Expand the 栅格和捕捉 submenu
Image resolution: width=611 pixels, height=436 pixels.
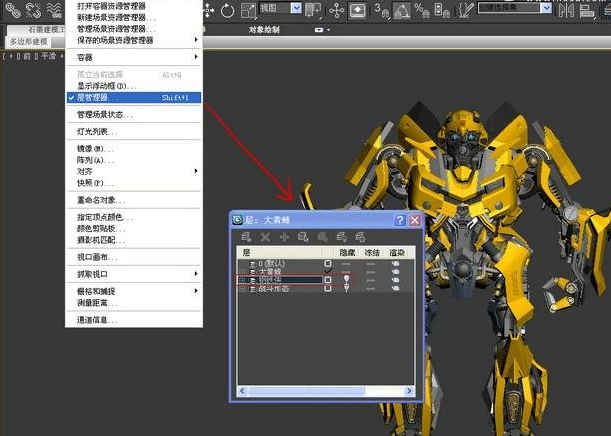click(134, 291)
